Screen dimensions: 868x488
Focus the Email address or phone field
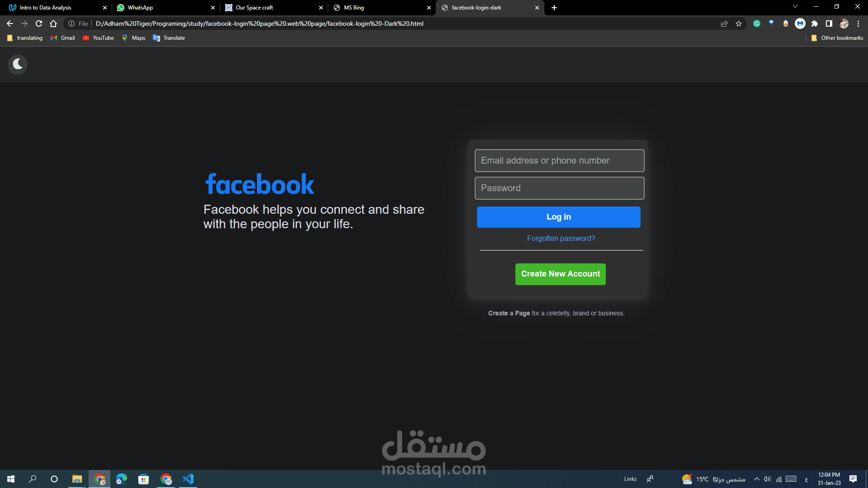(x=560, y=160)
